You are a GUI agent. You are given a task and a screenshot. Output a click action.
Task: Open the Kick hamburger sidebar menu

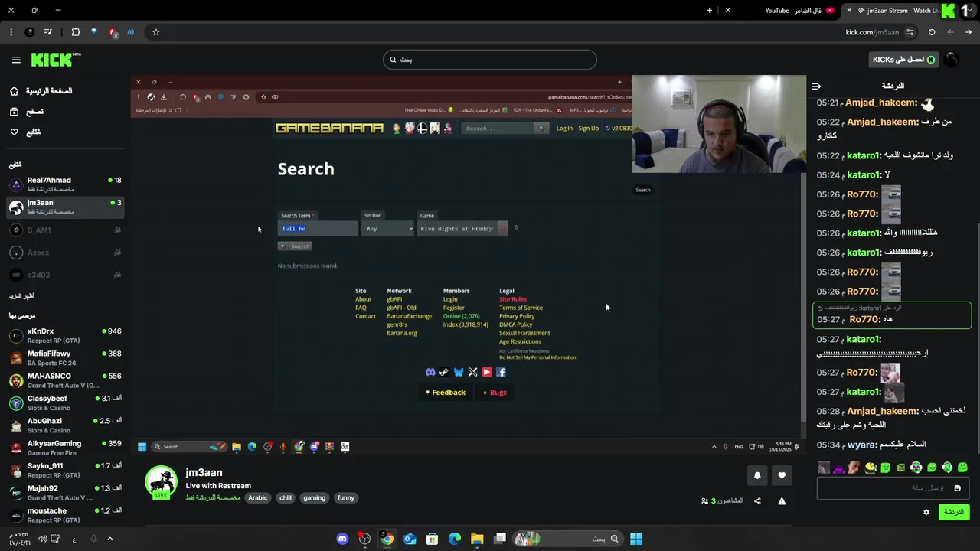tap(16, 60)
